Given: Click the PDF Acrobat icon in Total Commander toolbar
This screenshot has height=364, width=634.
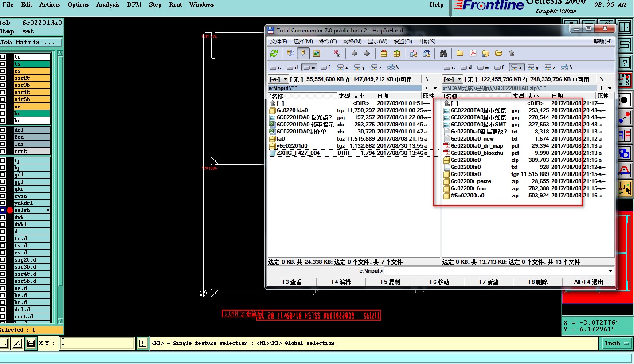Looking at the screenshot, I should 473,53.
